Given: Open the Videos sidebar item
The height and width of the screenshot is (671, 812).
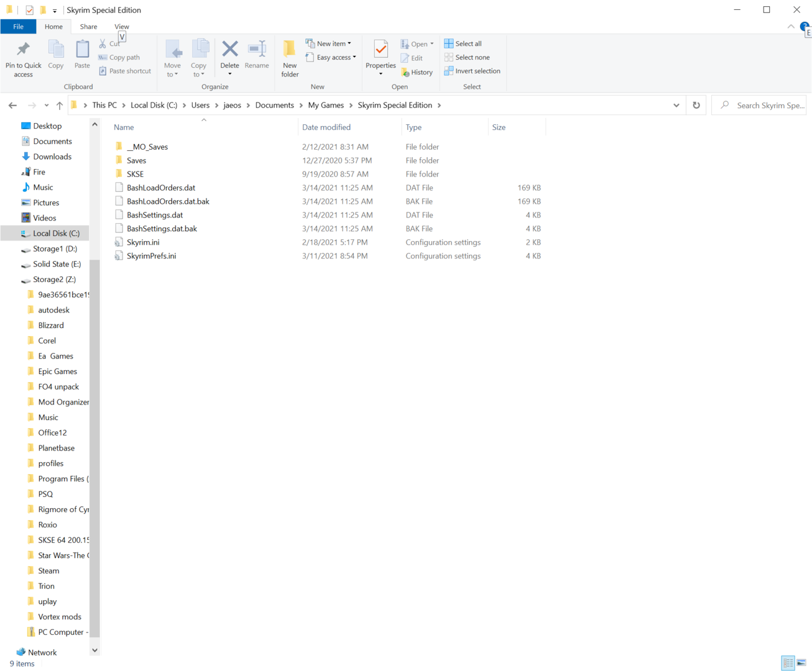Looking at the screenshot, I should [44, 218].
